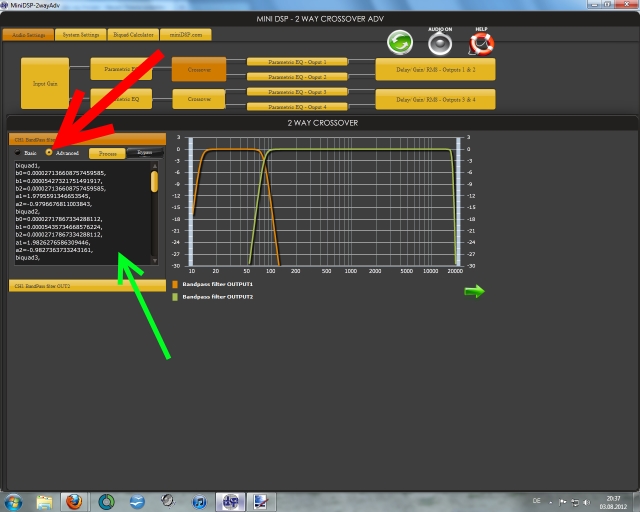Viewport: 640px width, 512px height.
Task: Click the green synchronize refresh icon
Action: pyautogui.click(x=400, y=42)
